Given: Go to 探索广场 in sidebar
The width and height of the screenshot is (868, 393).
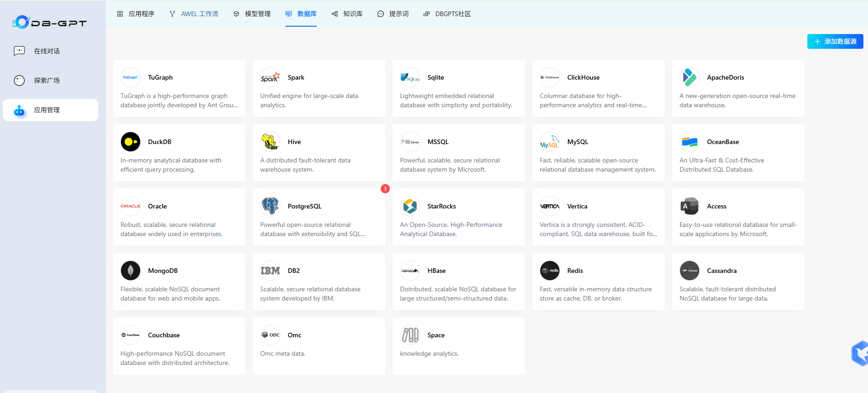Looking at the screenshot, I should pyautogui.click(x=51, y=81).
